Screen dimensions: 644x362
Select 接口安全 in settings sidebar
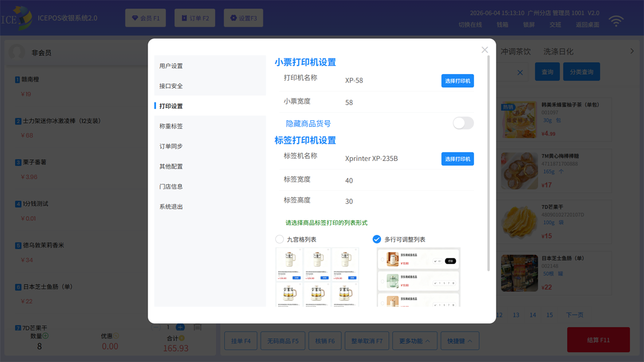(x=210, y=86)
